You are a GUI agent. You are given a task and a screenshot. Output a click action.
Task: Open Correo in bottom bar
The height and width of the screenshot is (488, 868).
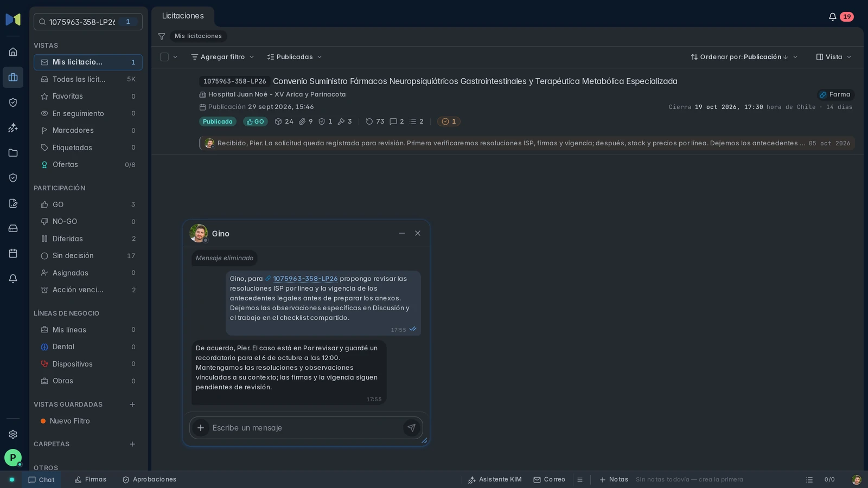549,480
